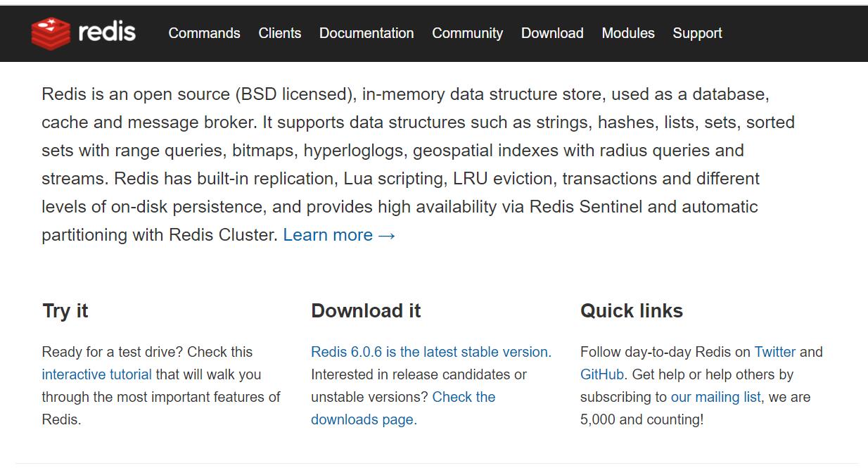Open the interactive tutorial link

[x=96, y=374]
